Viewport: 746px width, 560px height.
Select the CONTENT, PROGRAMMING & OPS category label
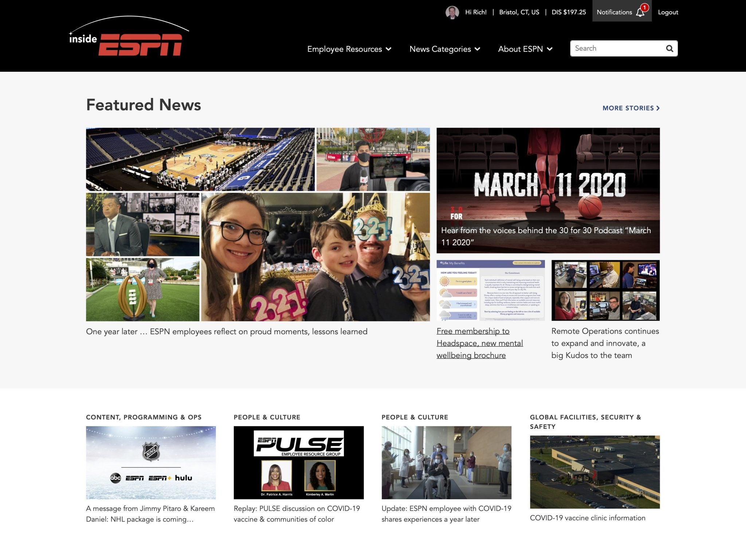click(144, 417)
